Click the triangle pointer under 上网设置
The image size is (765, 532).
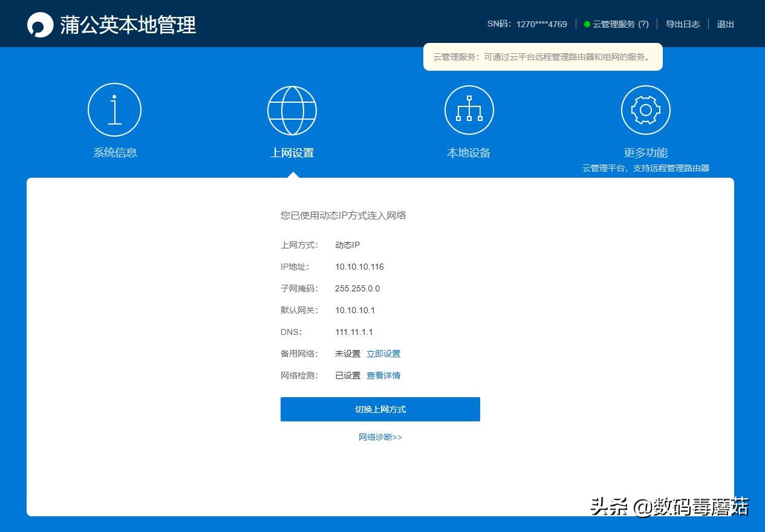(292, 174)
